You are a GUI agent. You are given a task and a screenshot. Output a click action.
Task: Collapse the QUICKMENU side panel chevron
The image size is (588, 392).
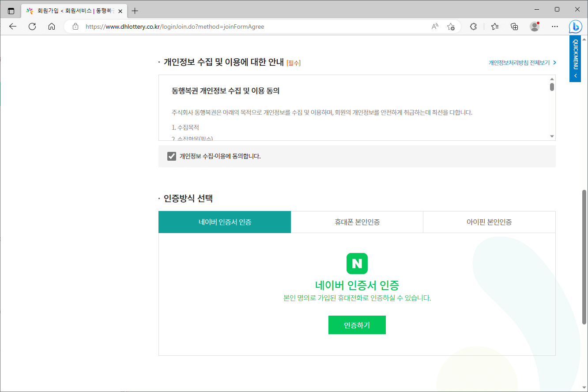pos(575,75)
